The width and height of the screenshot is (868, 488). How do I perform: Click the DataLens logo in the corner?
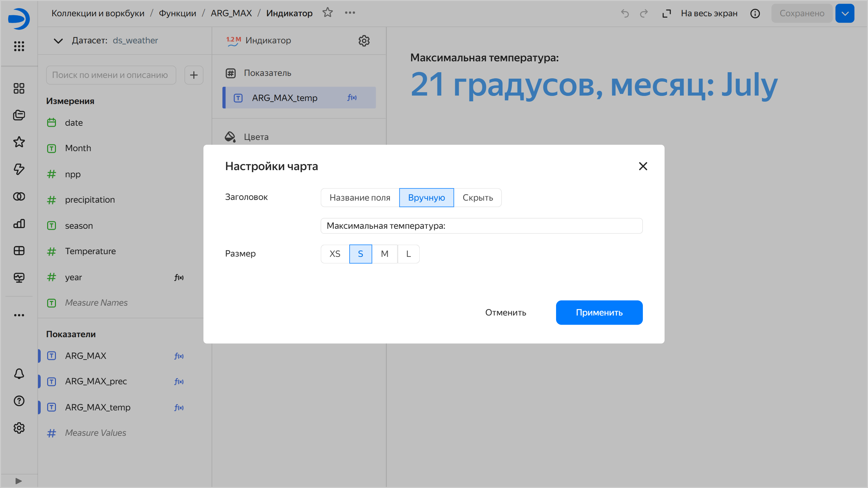coord(19,19)
